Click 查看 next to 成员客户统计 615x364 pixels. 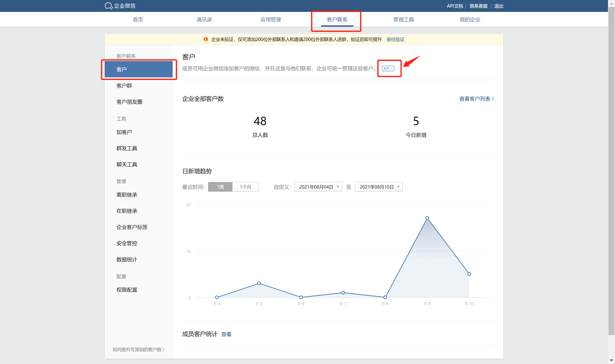[x=226, y=334]
